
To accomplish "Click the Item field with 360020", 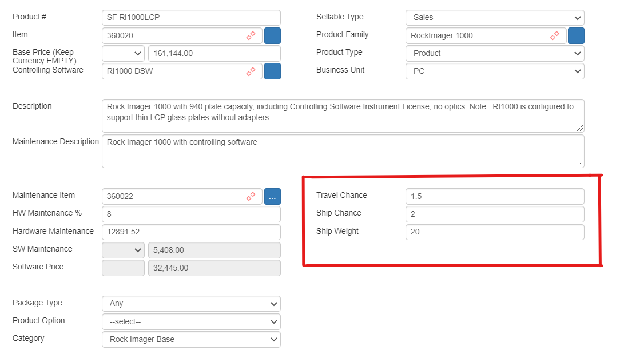I will tap(182, 35).
